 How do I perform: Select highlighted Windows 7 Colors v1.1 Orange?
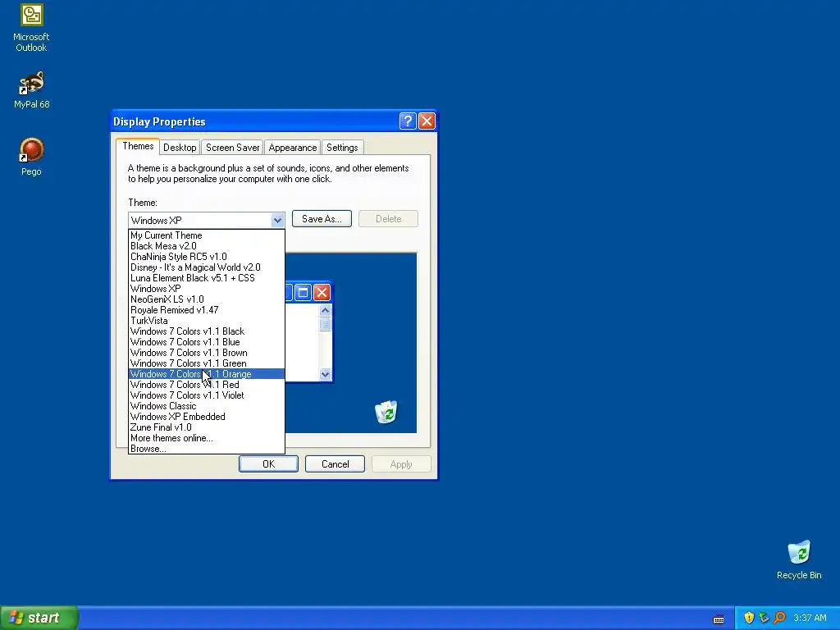[x=207, y=374]
